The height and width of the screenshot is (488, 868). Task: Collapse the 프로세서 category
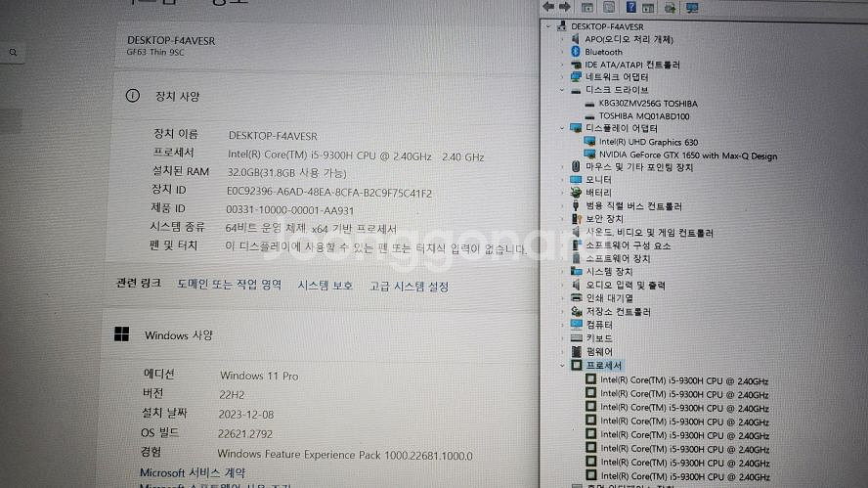[x=562, y=365]
